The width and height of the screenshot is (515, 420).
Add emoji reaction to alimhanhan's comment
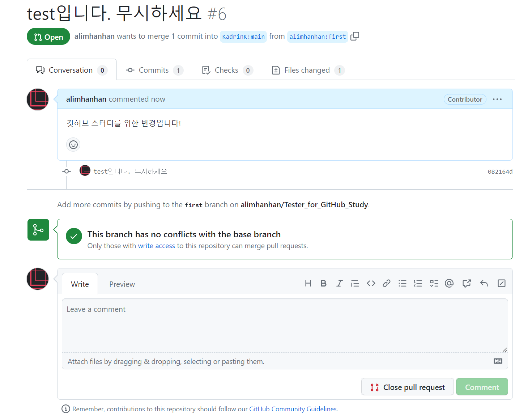73,145
